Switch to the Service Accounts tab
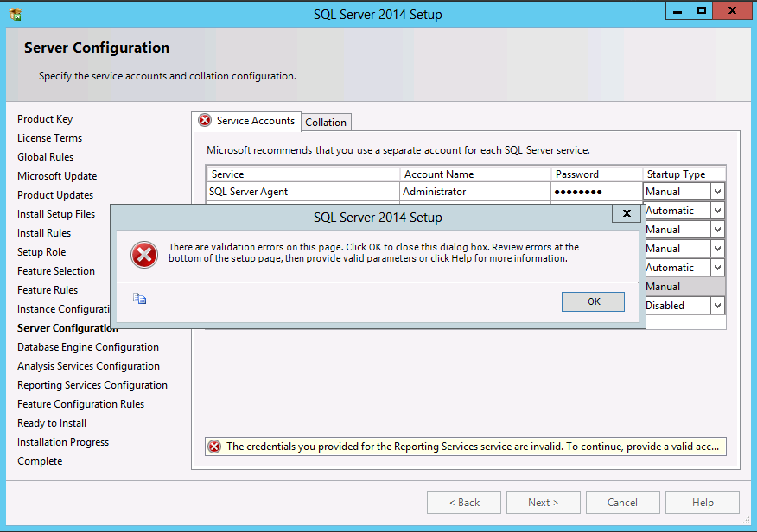This screenshot has width=757, height=532. [x=246, y=121]
